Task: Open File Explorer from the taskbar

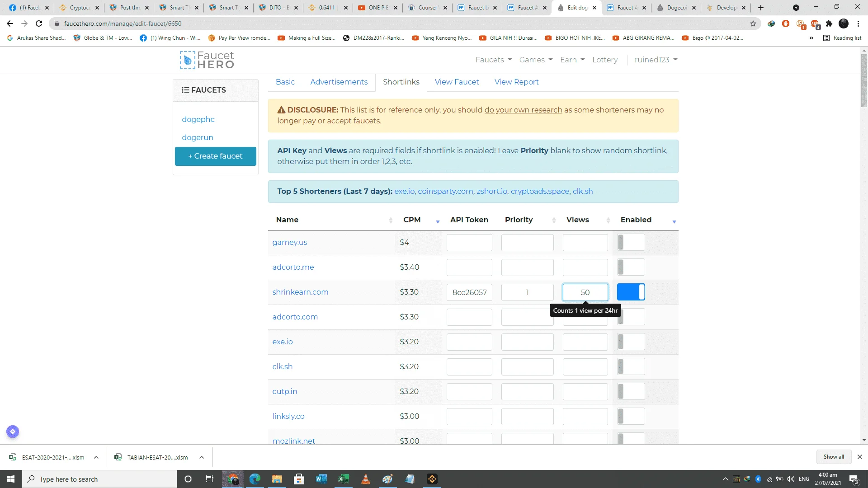Action: 277,479
